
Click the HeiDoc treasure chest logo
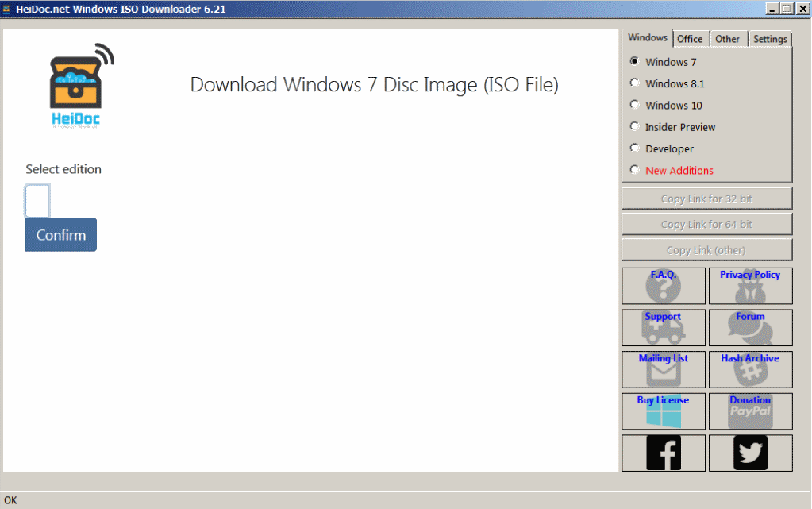(81, 86)
